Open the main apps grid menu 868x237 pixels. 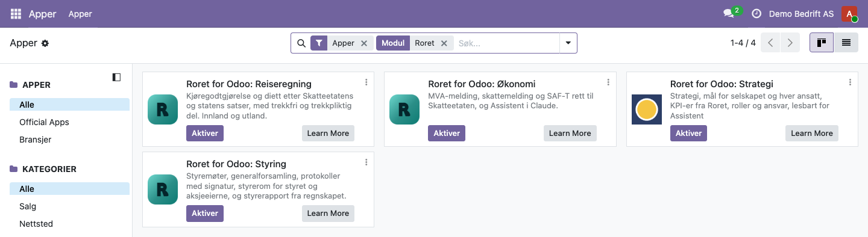(16, 13)
